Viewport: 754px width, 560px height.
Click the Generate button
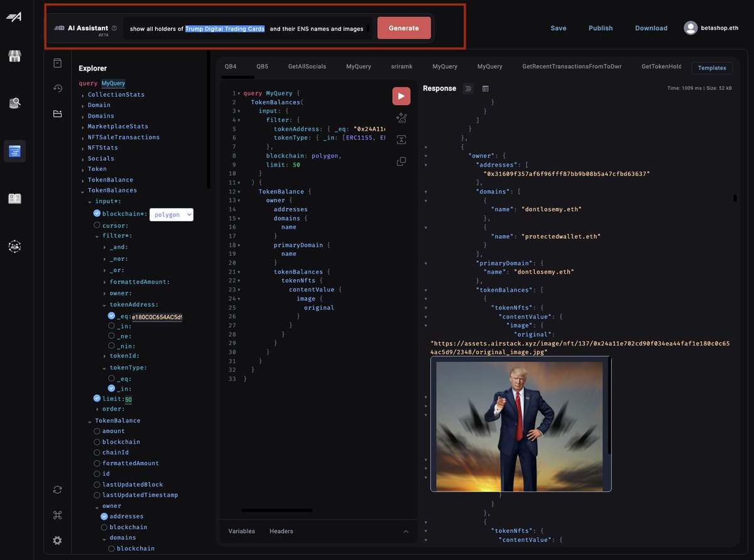[x=404, y=28]
